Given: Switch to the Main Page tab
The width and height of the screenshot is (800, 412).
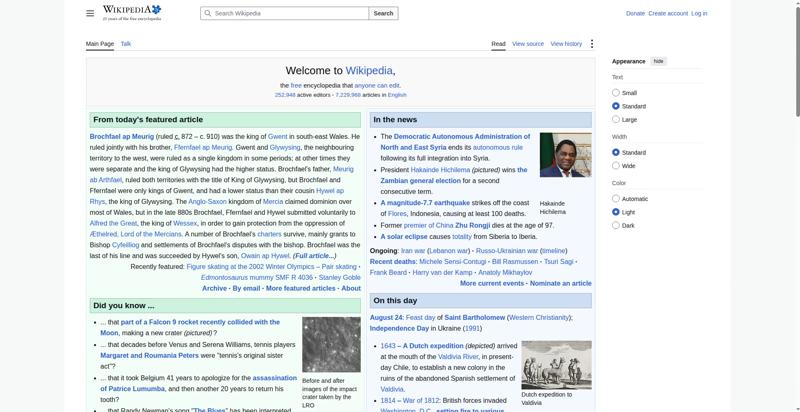Looking at the screenshot, I should (100, 44).
